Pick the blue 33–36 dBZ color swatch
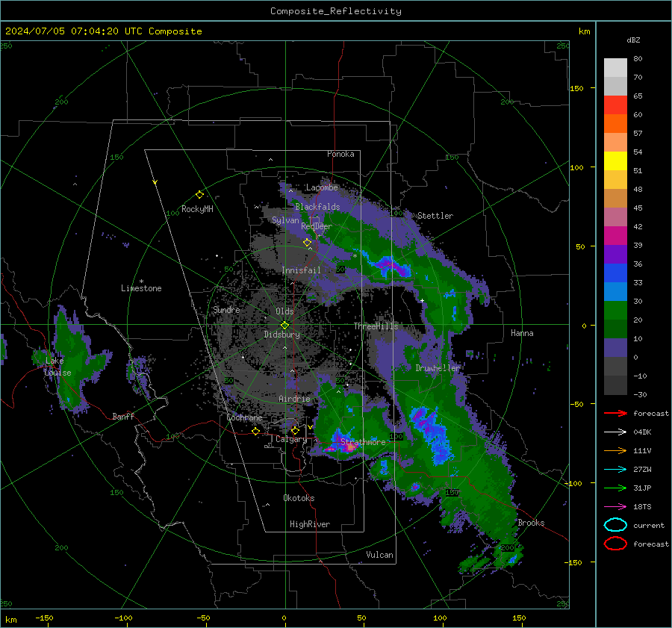This screenshot has height=628, width=672. [x=615, y=273]
